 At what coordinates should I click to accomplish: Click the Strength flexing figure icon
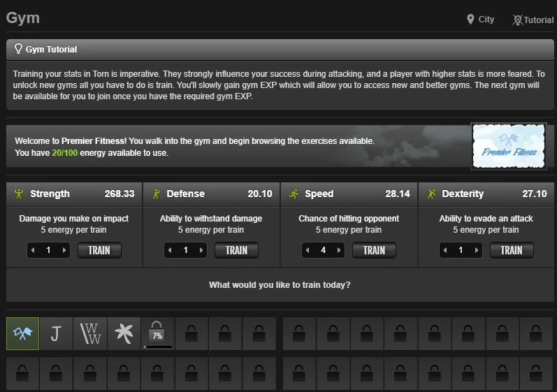[18, 194]
